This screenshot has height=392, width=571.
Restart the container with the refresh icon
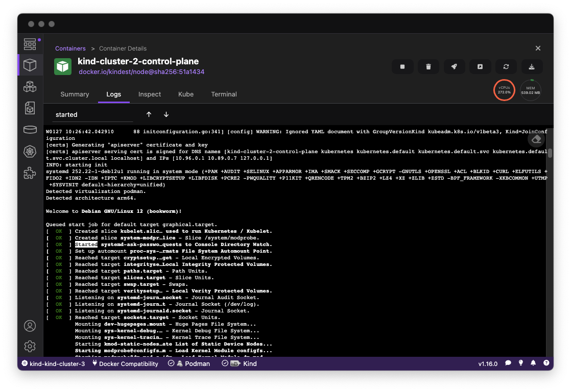[506, 66]
